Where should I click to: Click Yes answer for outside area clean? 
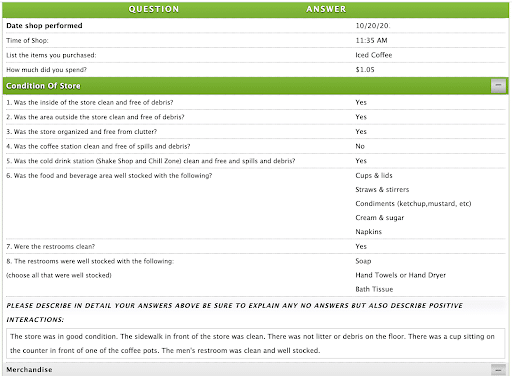pyautogui.click(x=361, y=117)
